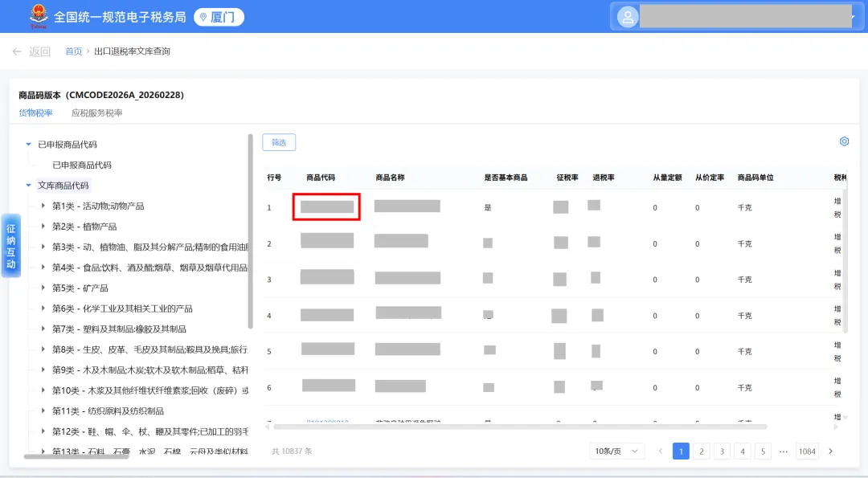Image resolution: width=868 pixels, height=478 pixels.
Task: Go to page 4
Action: (x=743, y=451)
